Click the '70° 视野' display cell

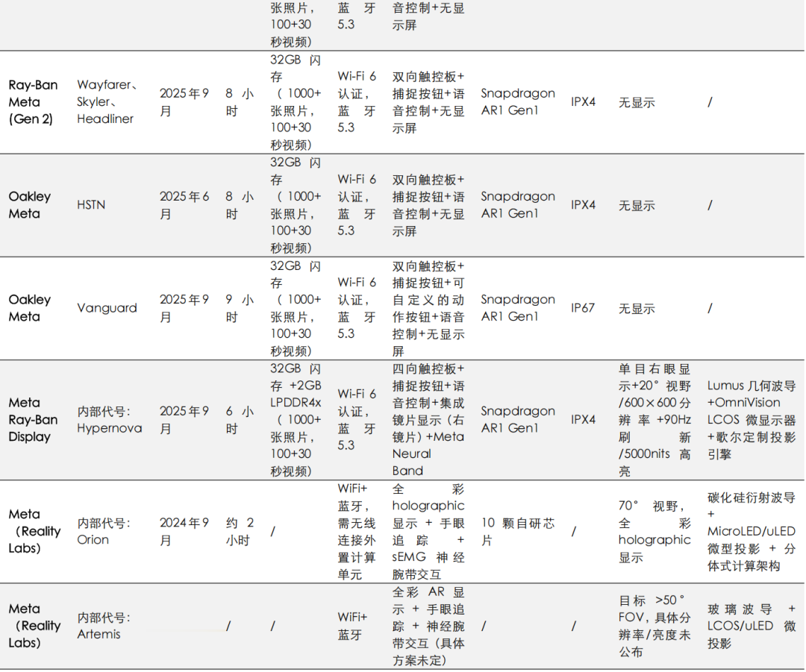click(655, 531)
